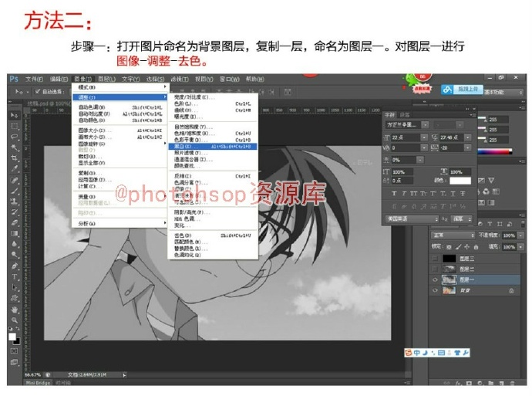Open the fill 100% dropdown arrow

(x=520, y=247)
